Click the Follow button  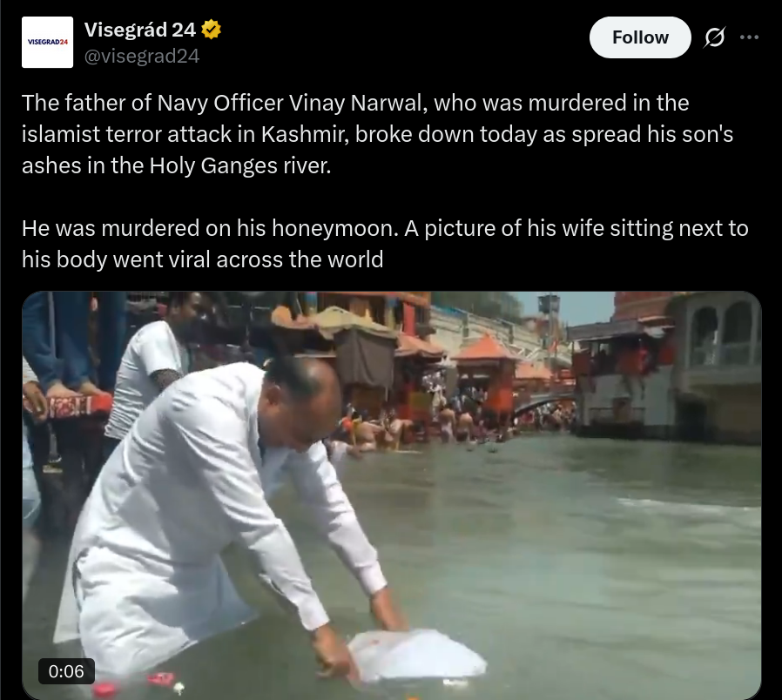(x=640, y=37)
